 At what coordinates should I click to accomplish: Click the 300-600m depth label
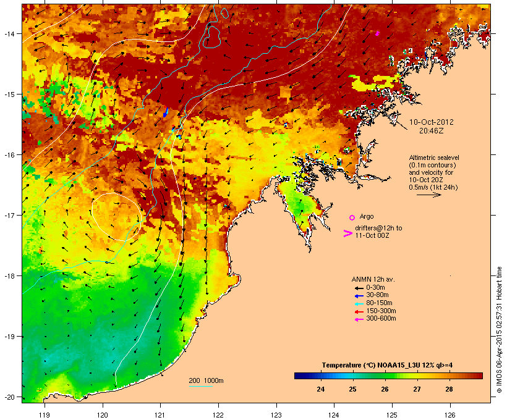(x=381, y=319)
